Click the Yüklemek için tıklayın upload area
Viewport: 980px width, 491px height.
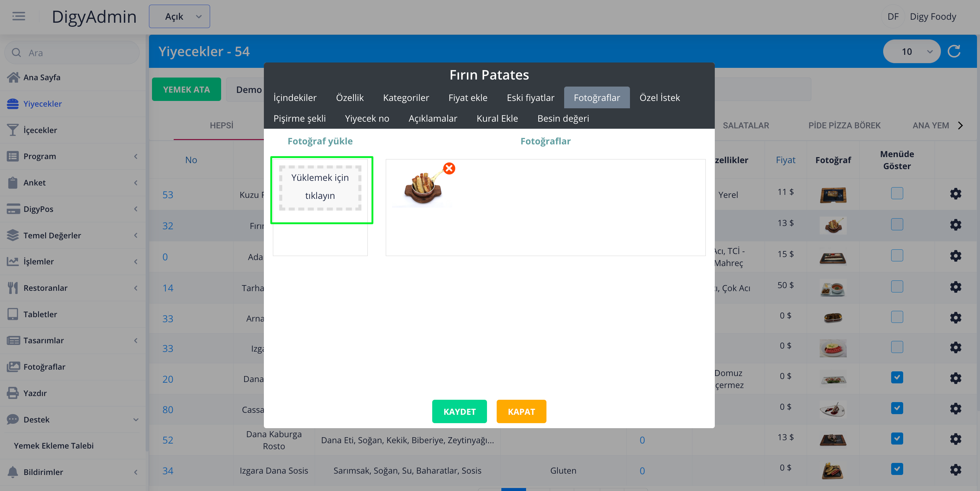320,187
